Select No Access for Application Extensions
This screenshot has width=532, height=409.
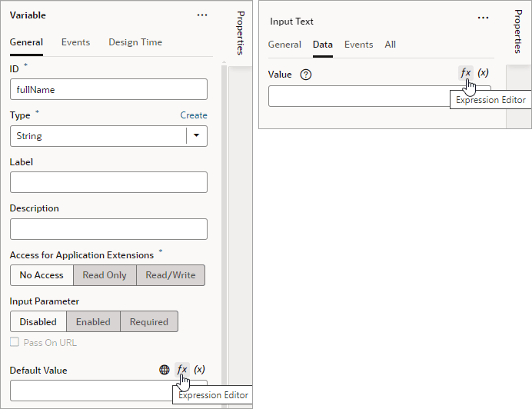tap(42, 275)
